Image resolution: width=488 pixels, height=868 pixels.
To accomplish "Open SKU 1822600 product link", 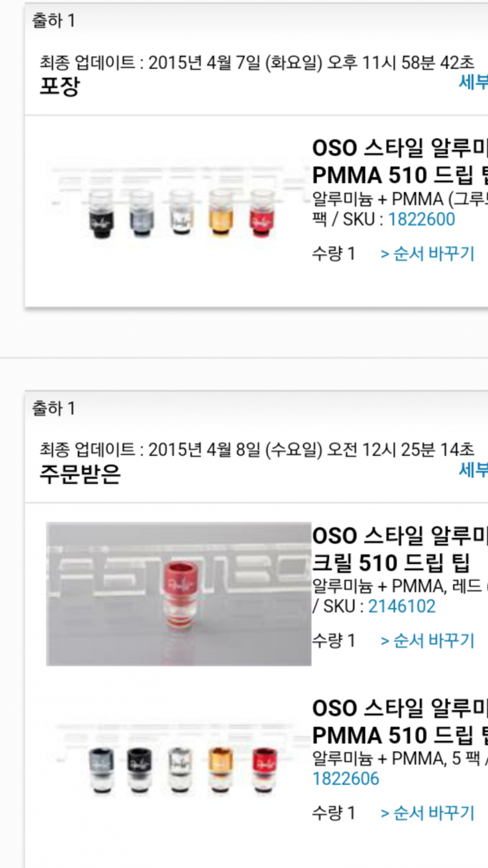I will [421, 219].
